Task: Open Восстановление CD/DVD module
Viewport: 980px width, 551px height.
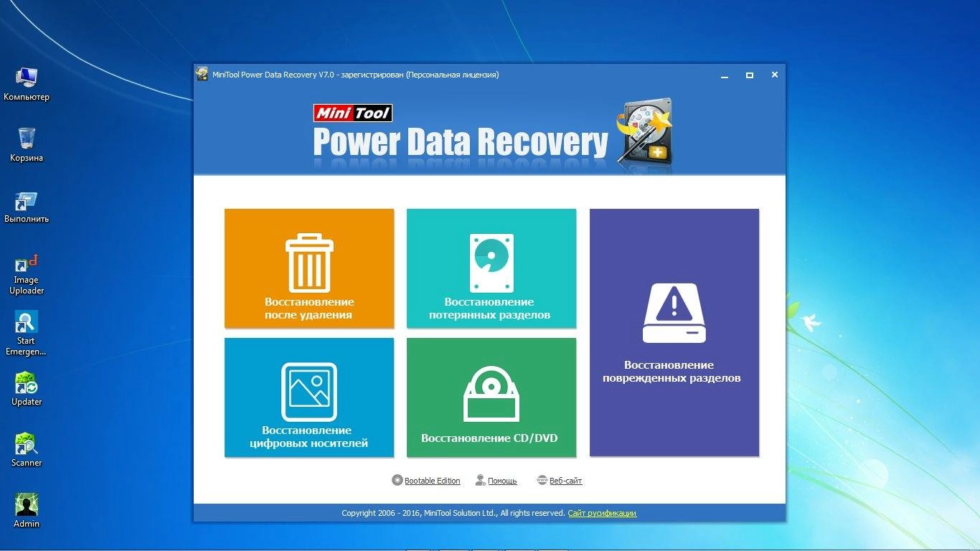Action: (491, 397)
